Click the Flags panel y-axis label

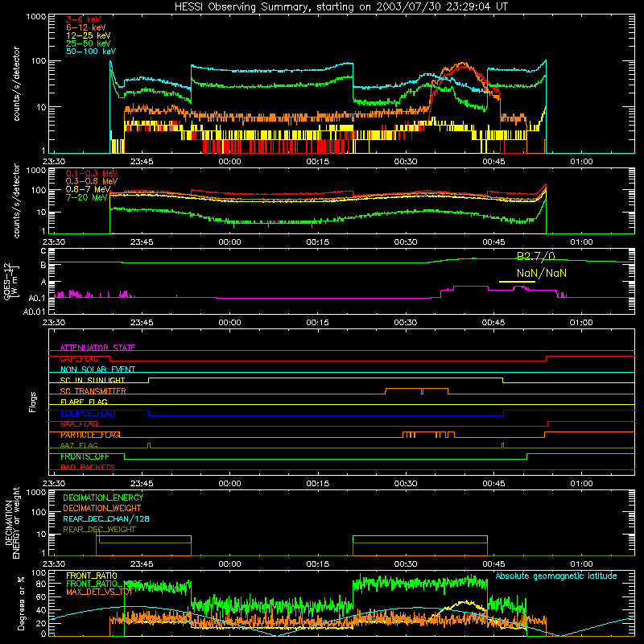(x=33, y=402)
